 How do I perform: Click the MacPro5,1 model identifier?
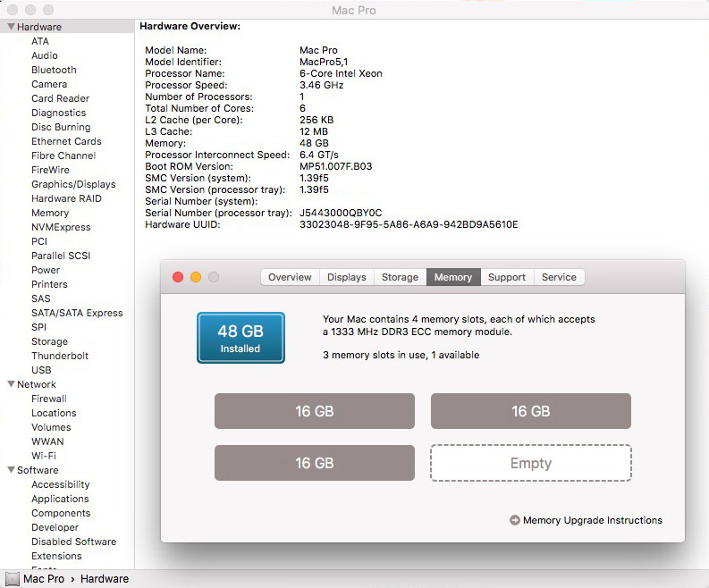pyautogui.click(x=324, y=62)
